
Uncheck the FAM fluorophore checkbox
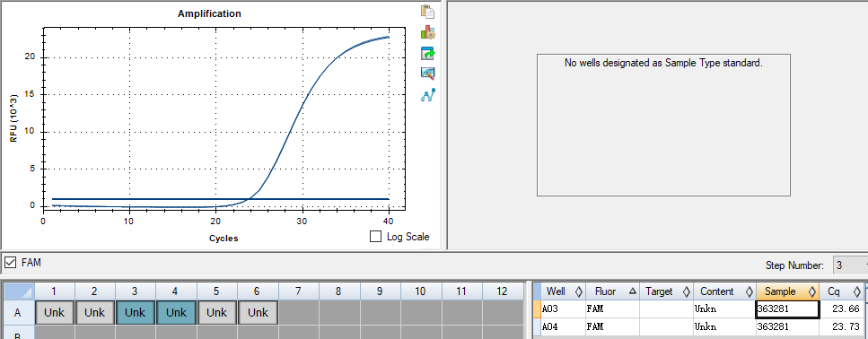10,263
